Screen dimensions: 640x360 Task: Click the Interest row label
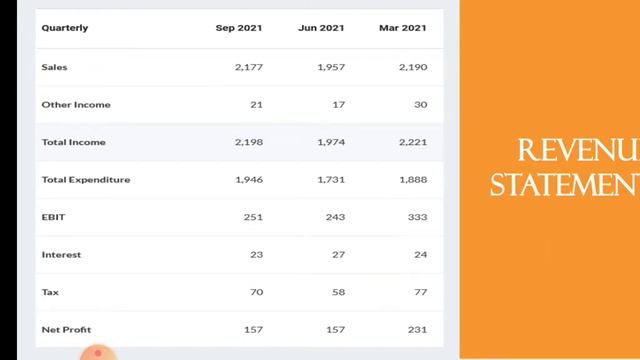[x=61, y=255]
